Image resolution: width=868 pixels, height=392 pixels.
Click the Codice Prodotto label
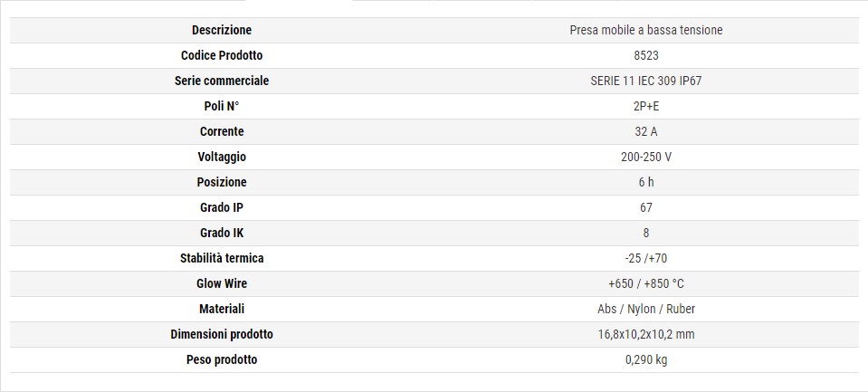click(222, 55)
